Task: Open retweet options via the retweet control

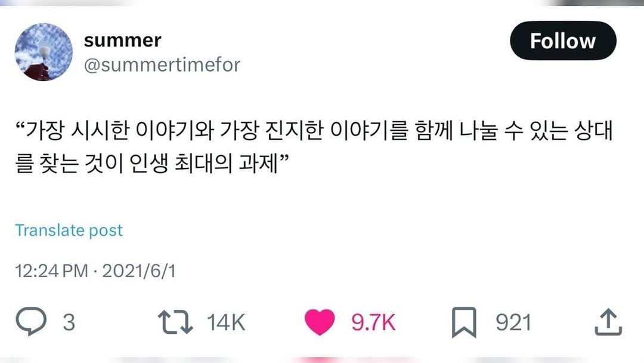Action: 175,321
